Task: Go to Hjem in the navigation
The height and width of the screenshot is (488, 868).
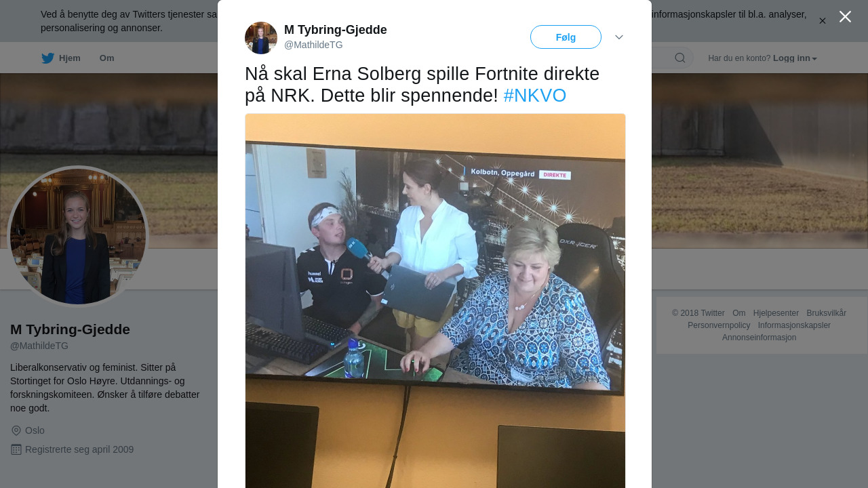Action: pos(70,58)
